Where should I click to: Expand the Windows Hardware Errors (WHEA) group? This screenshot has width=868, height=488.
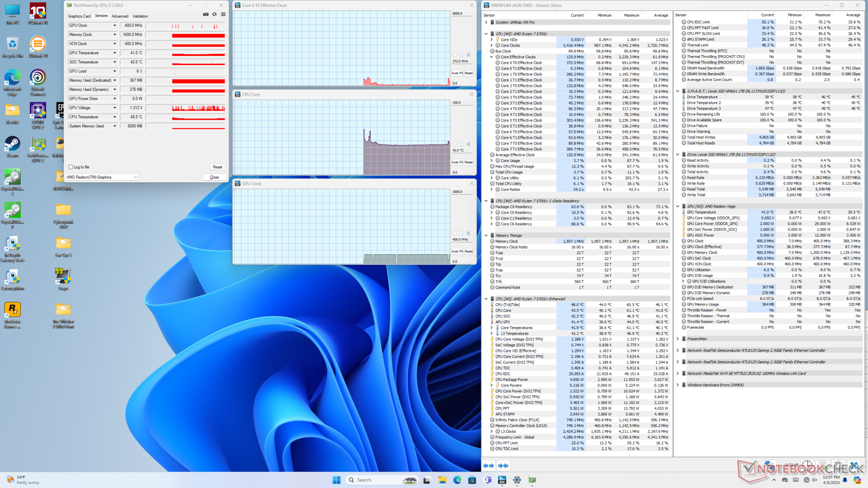pyautogui.click(x=677, y=385)
